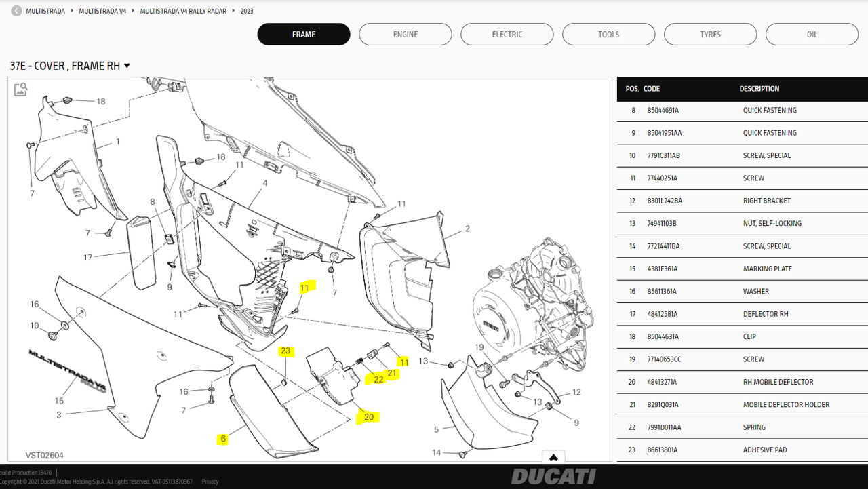Viewport: 868px width, 489px height.
Task: Click part number 14 in the diagram
Action: click(x=437, y=452)
